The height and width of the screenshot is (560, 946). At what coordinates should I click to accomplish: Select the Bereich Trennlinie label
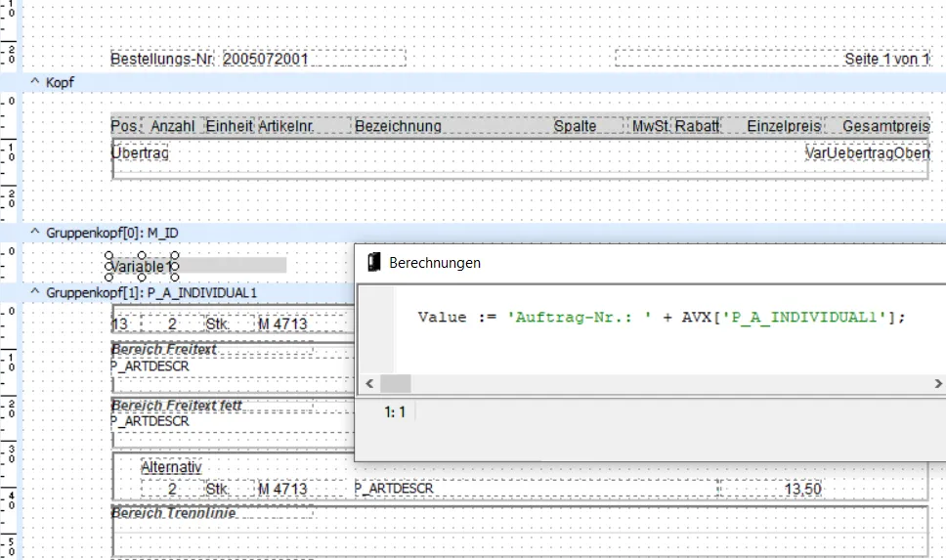click(x=173, y=512)
